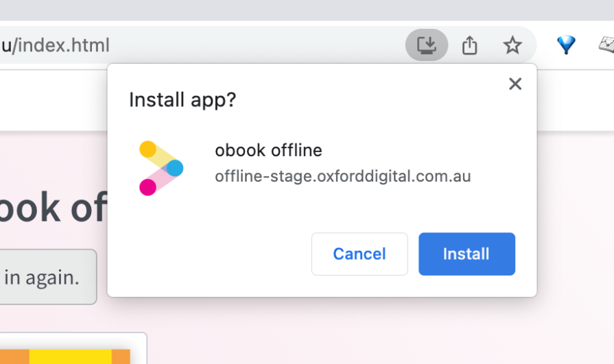Open the blue funnel extension
Viewport: 614px width, 364px height.
coord(565,45)
